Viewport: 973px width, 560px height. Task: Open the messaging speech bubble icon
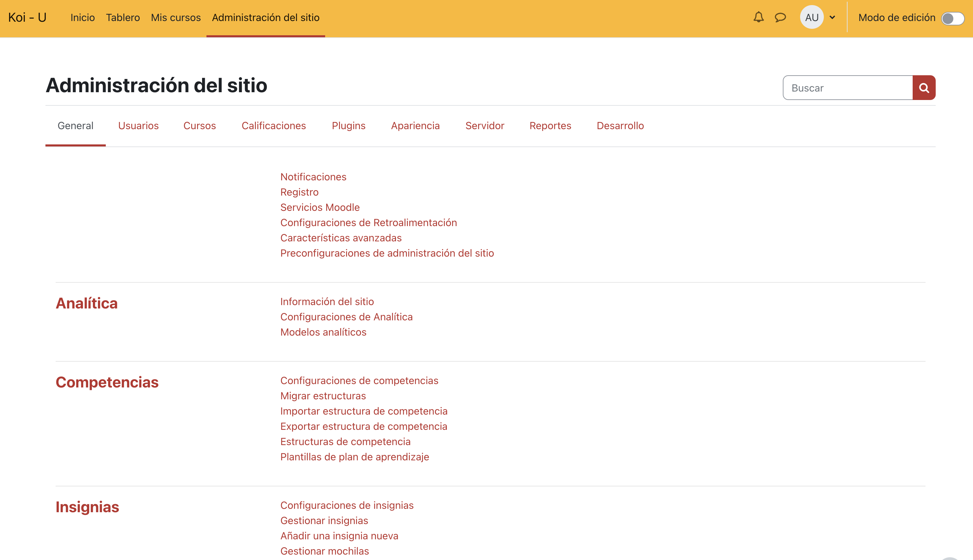[780, 17]
